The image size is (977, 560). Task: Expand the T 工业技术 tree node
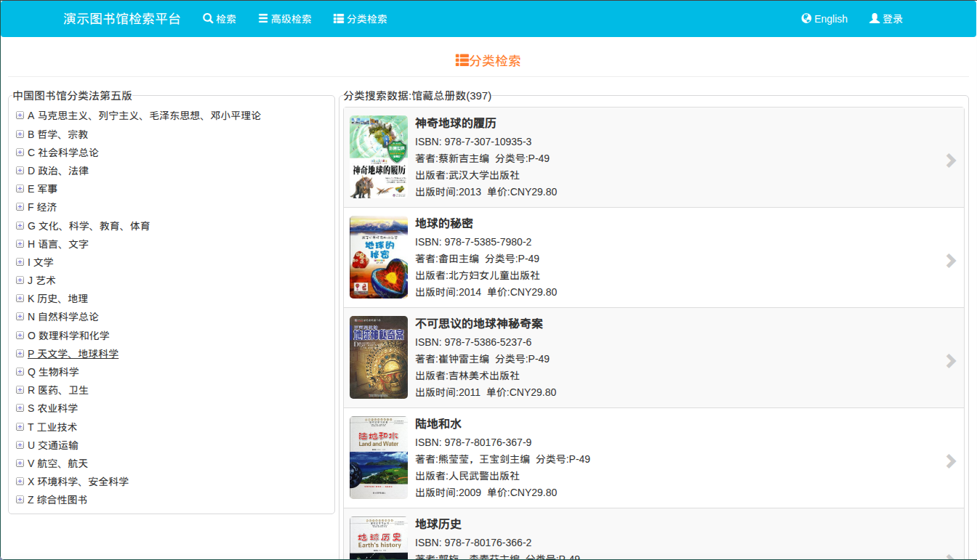click(20, 427)
